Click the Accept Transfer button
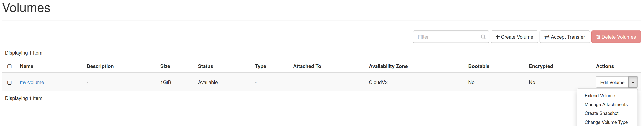This screenshot has height=126, width=644. click(564, 37)
